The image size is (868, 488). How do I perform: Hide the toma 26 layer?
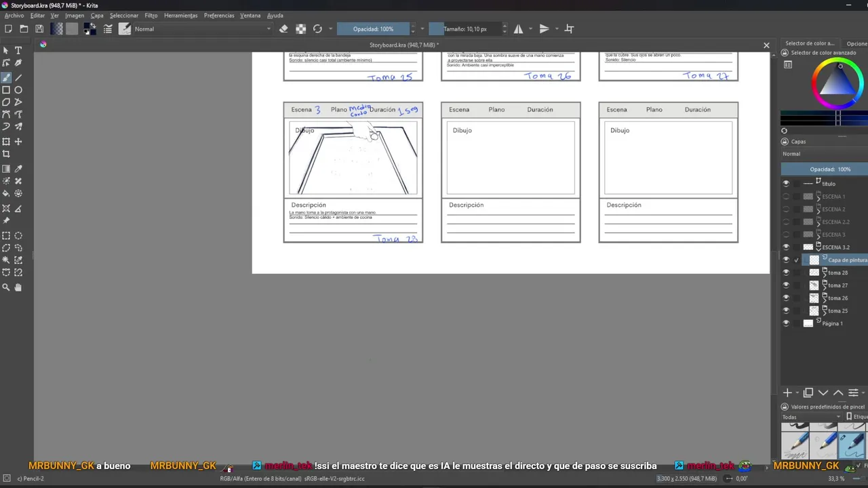[x=786, y=298]
